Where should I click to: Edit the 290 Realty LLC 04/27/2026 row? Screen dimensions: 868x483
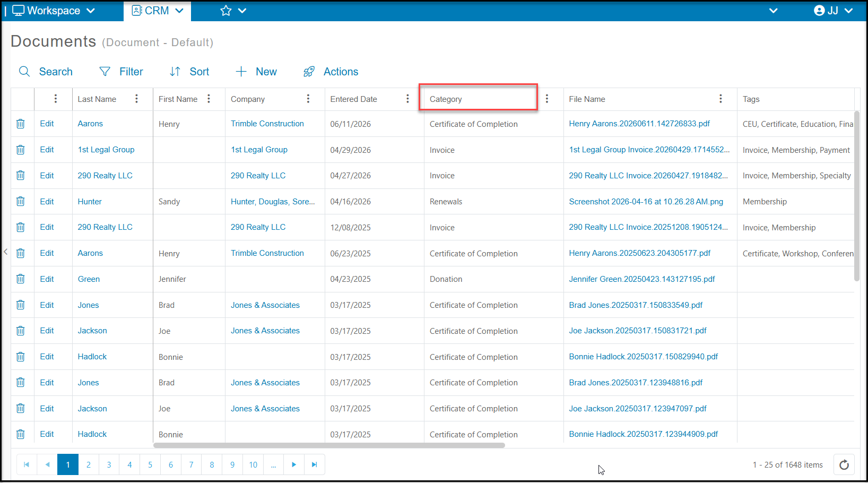pyautogui.click(x=47, y=176)
